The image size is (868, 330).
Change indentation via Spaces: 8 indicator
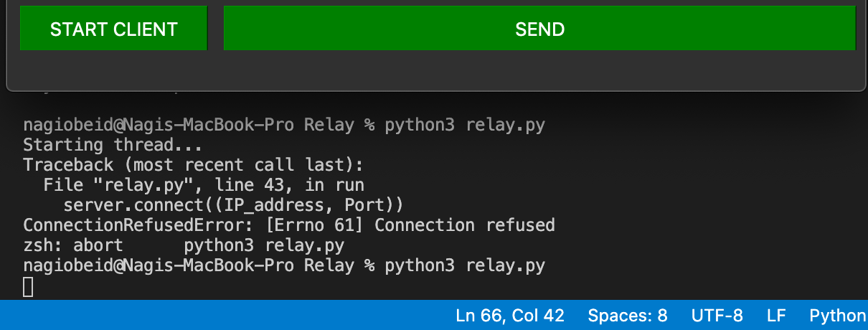pyautogui.click(x=628, y=316)
